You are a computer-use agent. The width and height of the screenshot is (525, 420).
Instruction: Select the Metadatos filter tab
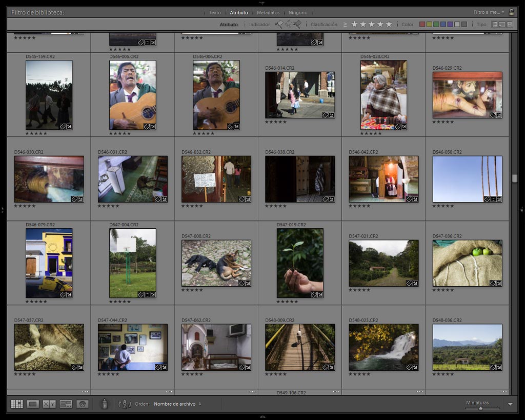(x=268, y=12)
